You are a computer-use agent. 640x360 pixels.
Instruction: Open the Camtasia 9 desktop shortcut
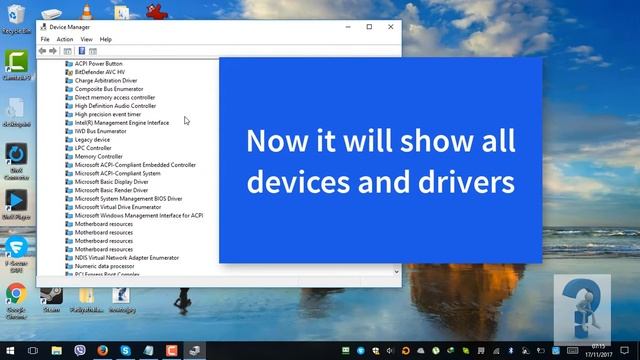click(x=16, y=64)
